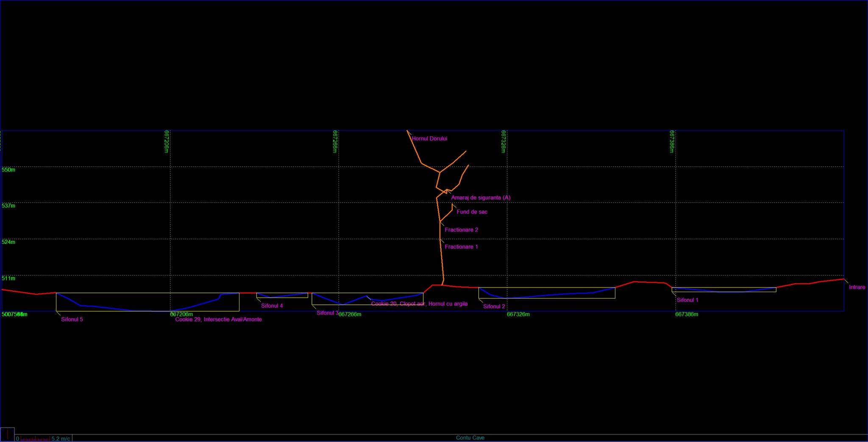Click Cookie 20, Clopot aer label

pyautogui.click(x=398, y=304)
